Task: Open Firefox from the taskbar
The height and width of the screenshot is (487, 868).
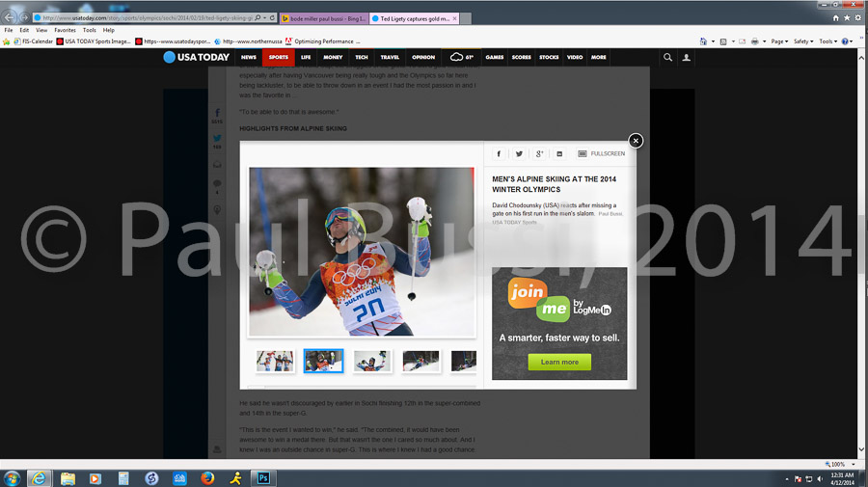Action: click(x=207, y=477)
